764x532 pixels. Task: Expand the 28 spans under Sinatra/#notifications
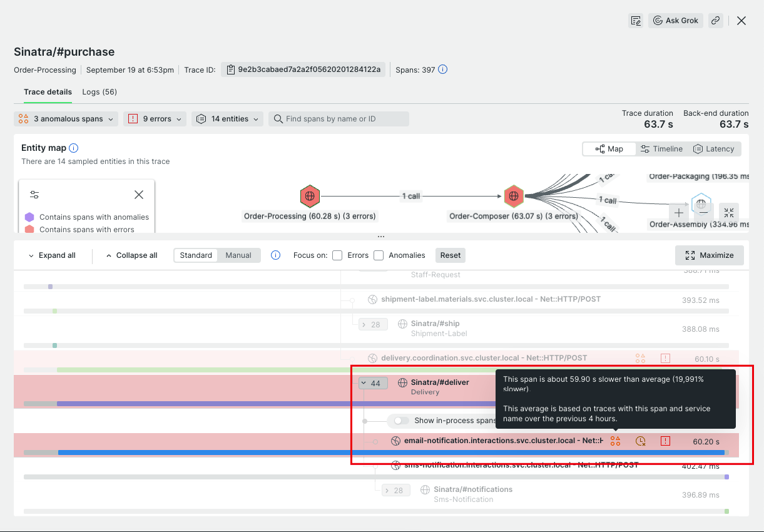(x=395, y=490)
